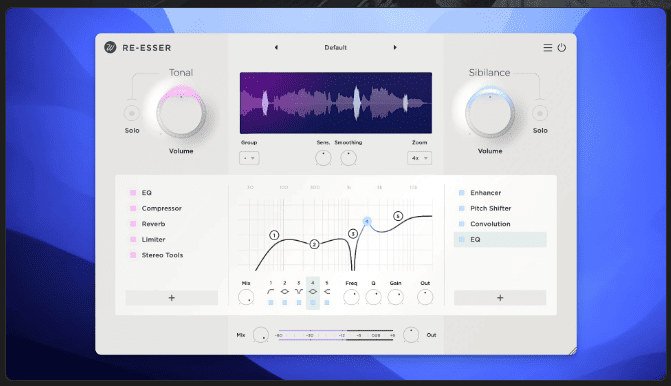Click the master Mix knob
Viewport: 671px width, 386px height.
[x=261, y=335]
